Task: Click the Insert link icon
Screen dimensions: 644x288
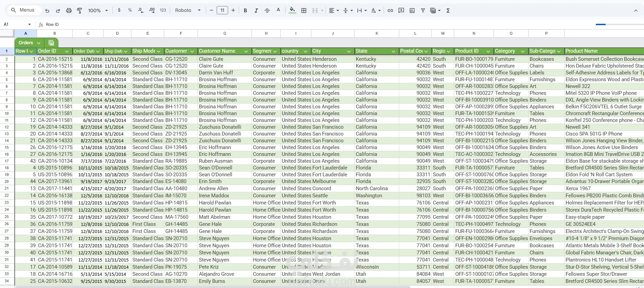Action: pyautogui.click(x=390, y=10)
